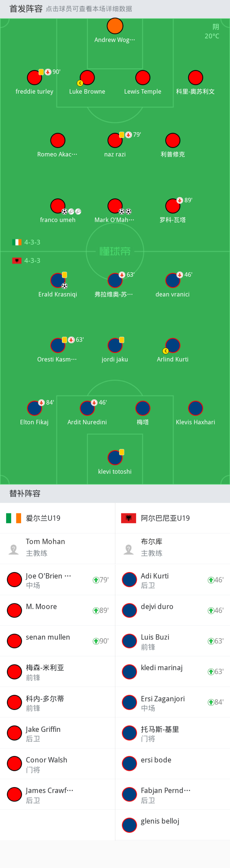Tap glenis belloj's blue avatar
The height and width of the screenshot is (868, 230).
tap(129, 825)
